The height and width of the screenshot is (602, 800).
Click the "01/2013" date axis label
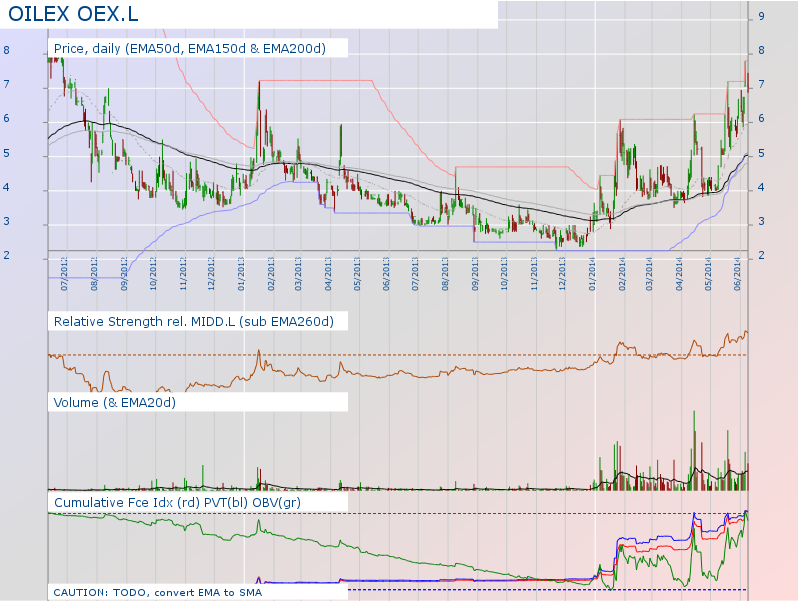pyautogui.click(x=241, y=274)
